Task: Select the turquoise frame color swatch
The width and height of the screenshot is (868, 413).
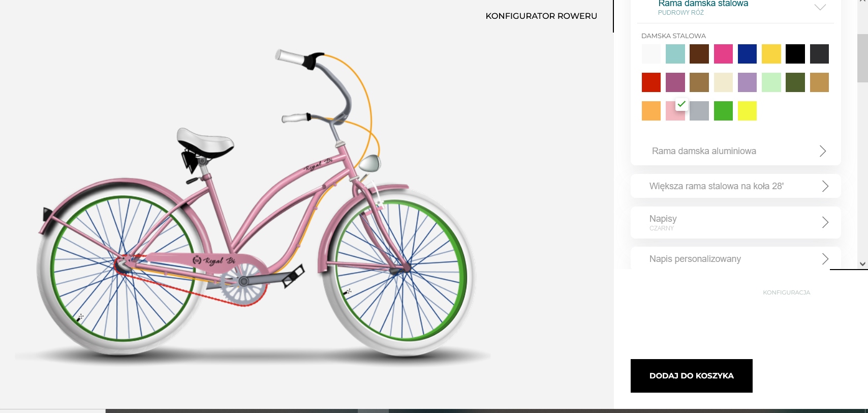Action: (675, 54)
